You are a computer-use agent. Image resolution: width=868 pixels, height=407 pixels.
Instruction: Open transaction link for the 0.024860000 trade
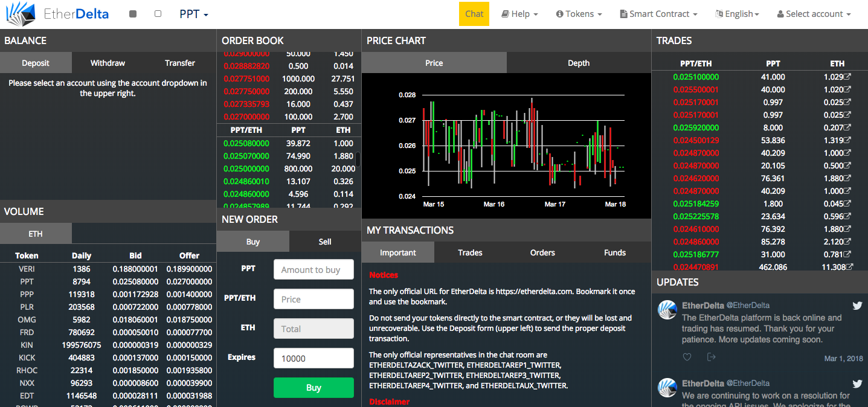click(x=847, y=242)
